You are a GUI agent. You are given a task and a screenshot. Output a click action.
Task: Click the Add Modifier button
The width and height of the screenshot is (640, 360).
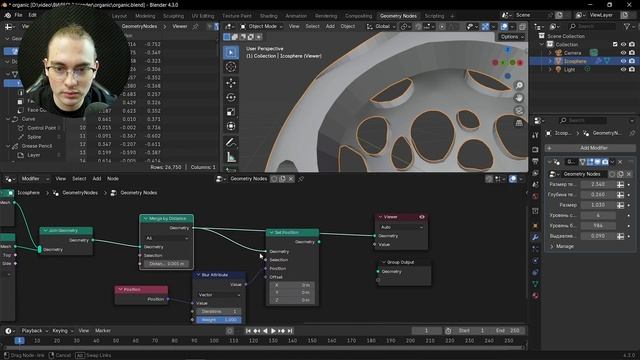590,148
